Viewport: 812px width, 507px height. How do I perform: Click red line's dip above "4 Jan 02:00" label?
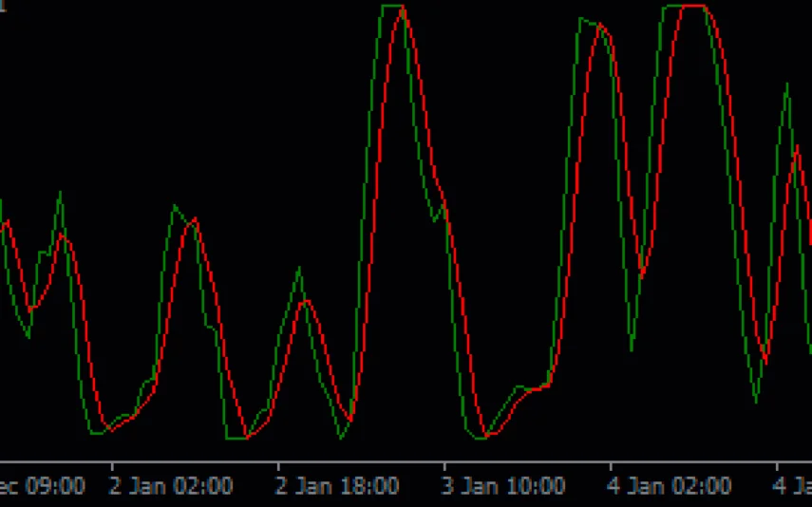(x=643, y=275)
